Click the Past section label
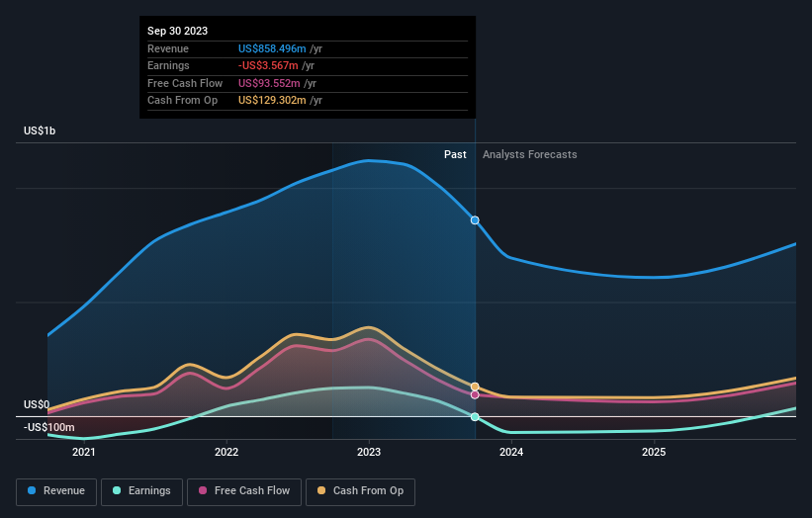The width and height of the screenshot is (812, 518). 455,155
